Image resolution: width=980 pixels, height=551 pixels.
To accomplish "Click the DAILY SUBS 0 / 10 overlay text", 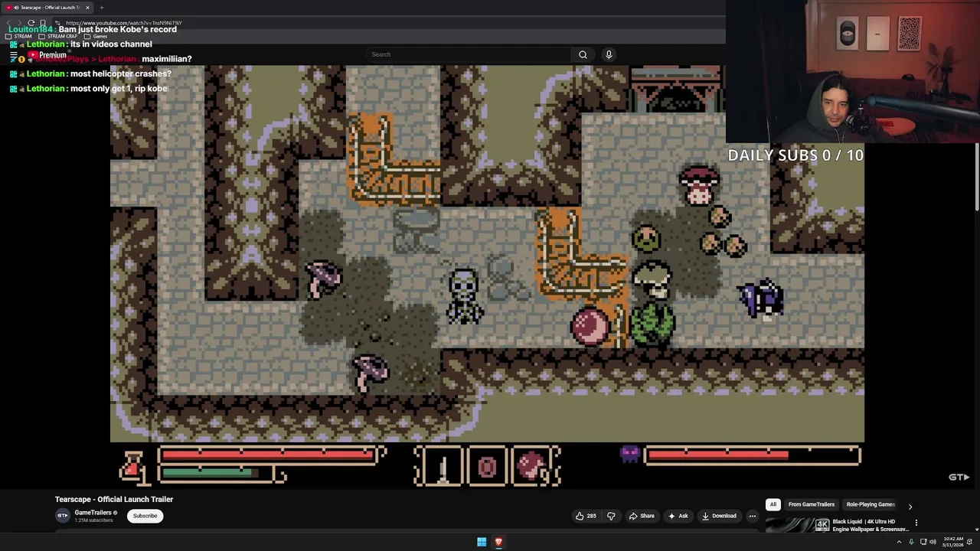I will click(x=795, y=155).
